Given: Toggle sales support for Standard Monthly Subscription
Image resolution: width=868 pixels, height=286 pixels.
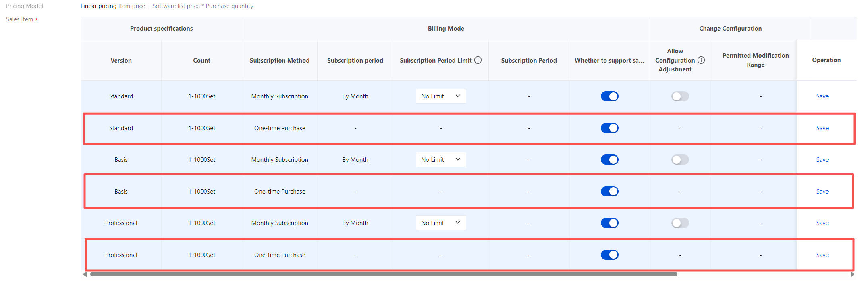Looking at the screenshot, I should 609,96.
